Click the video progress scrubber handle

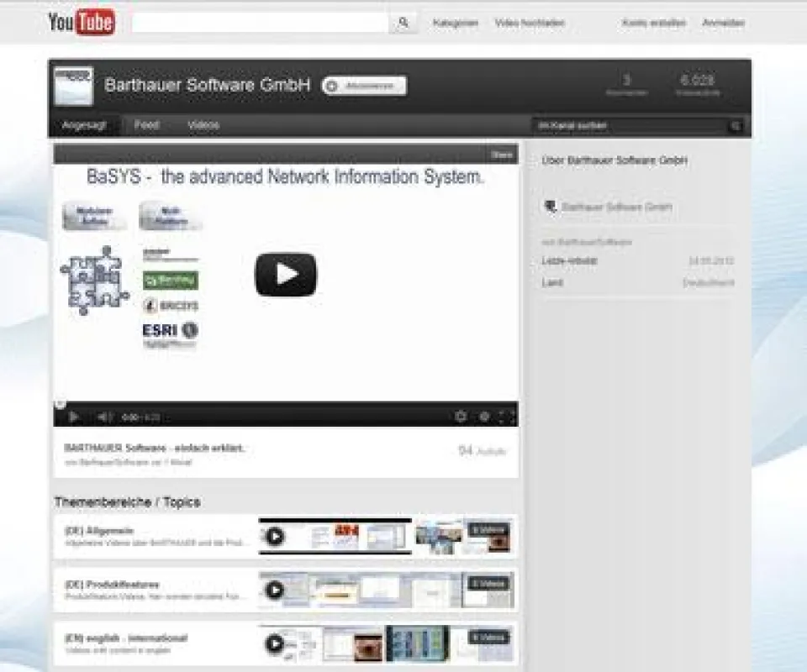click(60, 404)
